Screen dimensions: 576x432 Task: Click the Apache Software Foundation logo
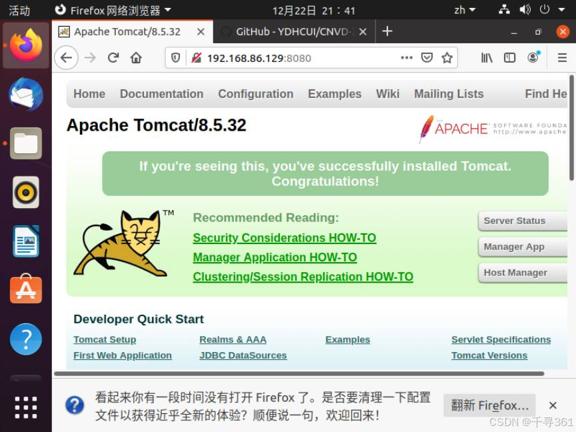point(493,128)
